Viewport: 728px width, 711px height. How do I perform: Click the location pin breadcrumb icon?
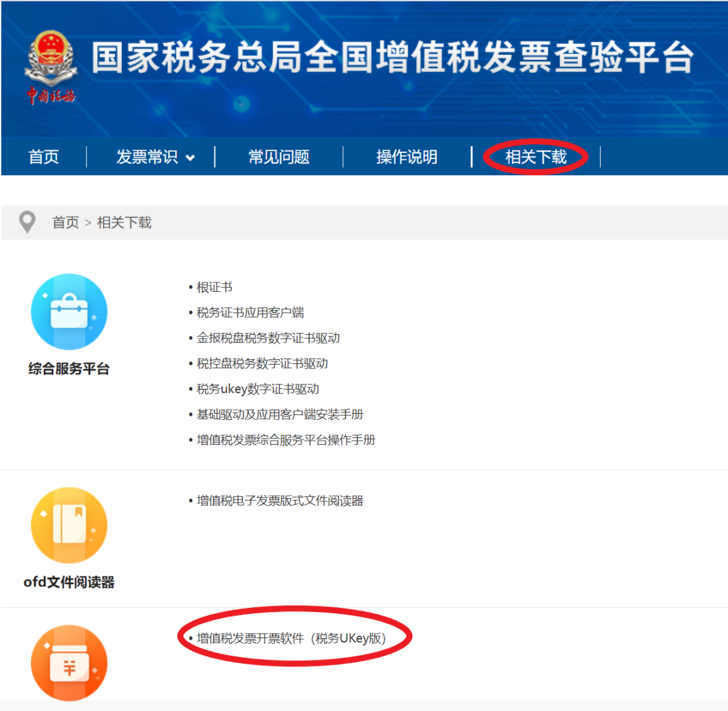tap(28, 222)
